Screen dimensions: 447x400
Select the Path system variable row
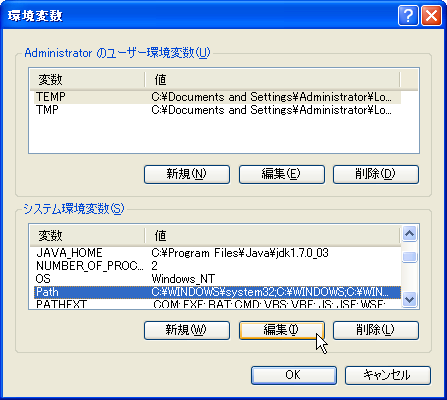218,292
